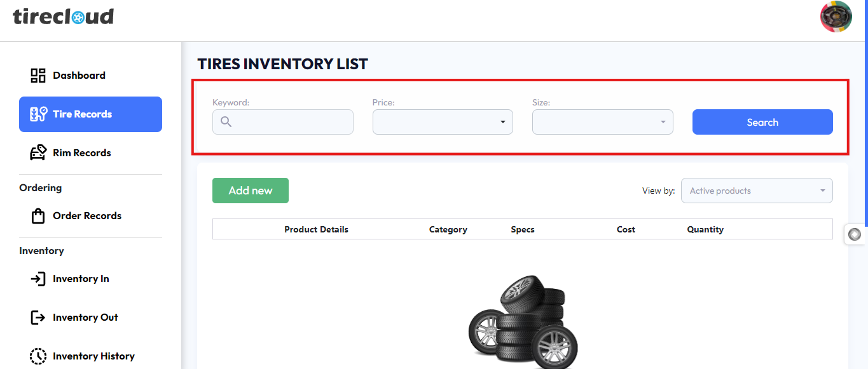Click the Rim Records car icon
Image resolution: width=868 pixels, height=369 pixels.
pos(38,153)
